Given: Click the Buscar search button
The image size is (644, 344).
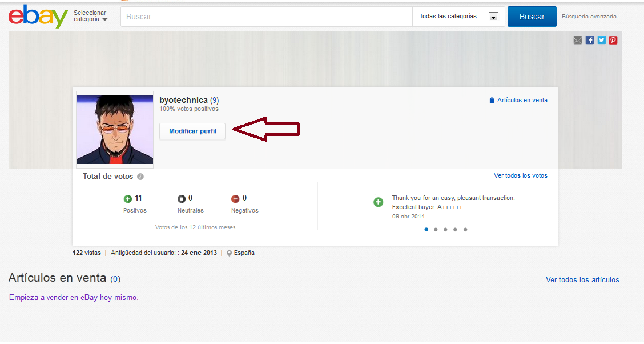Looking at the screenshot, I should click(x=532, y=17).
